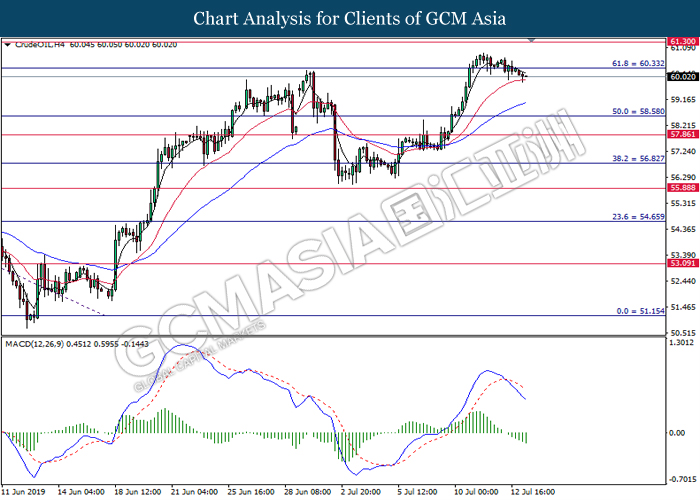Screen dimensions: 700x500
Task: Click the 51.465 price scale value
Action: click(683, 307)
